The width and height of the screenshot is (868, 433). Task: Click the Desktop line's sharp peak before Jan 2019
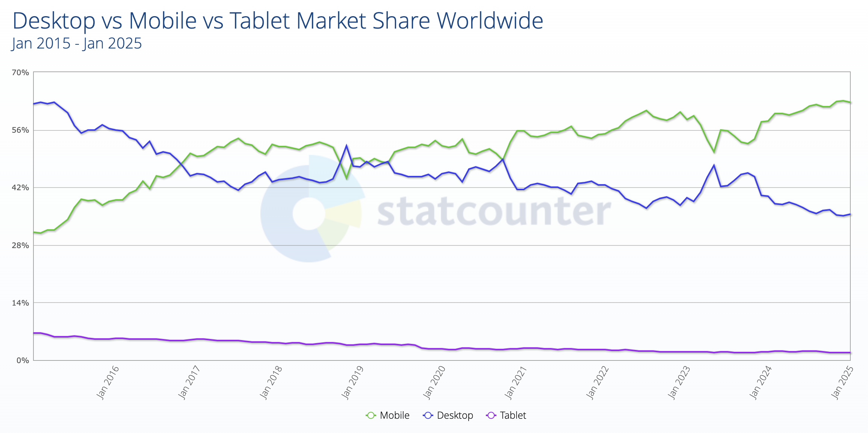click(x=346, y=146)
